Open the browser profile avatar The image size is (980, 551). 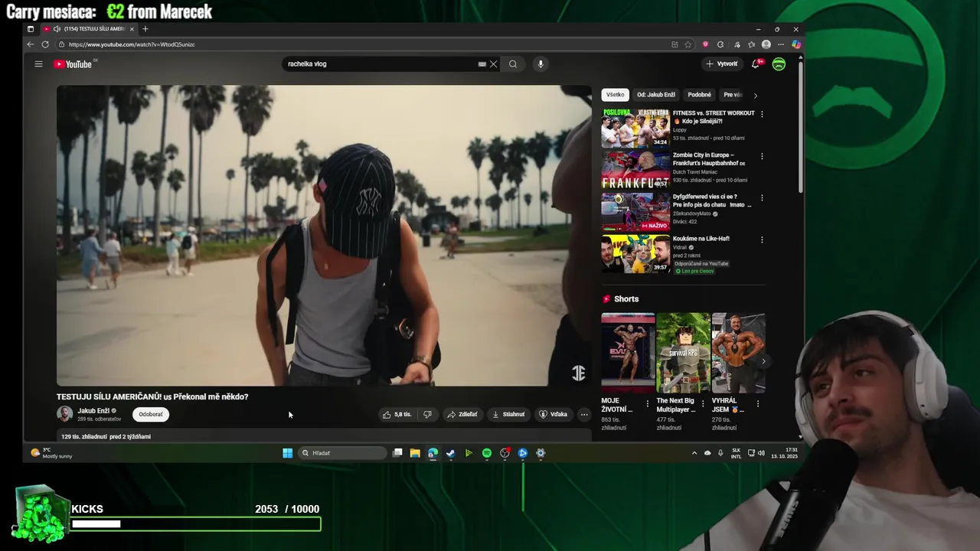click(766, 44)
